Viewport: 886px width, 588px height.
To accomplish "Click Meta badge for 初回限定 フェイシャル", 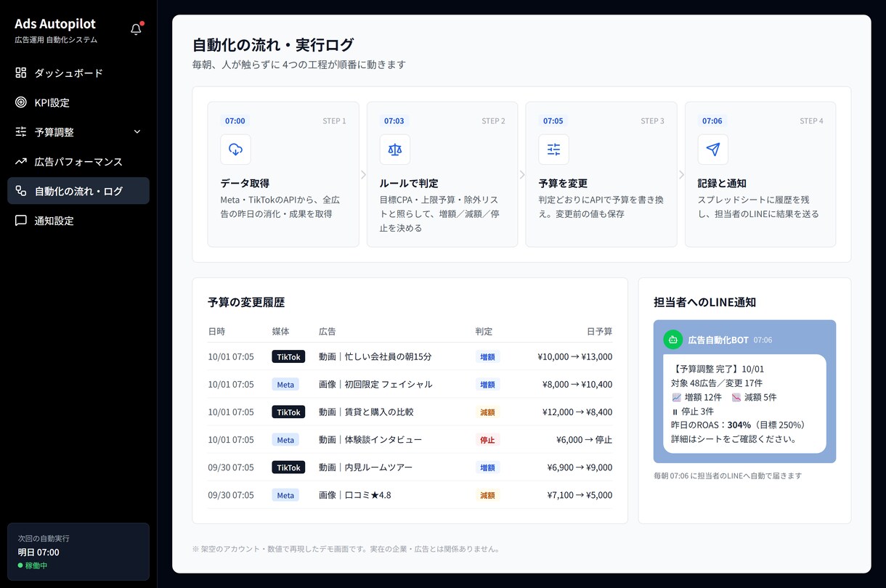I will [x=285, y=384].
